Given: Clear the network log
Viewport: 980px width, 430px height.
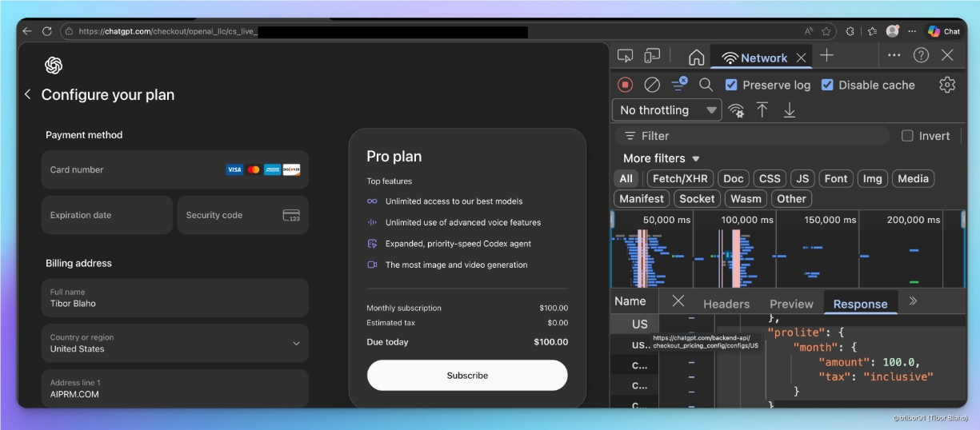Looking at the screenshot, I should pos(652,85).
